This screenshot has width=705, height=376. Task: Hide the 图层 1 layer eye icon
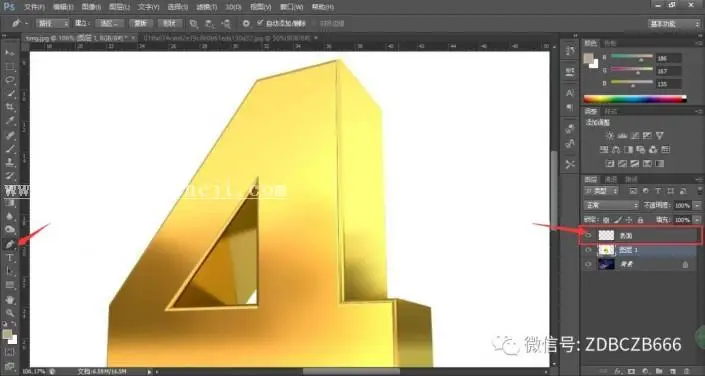[589, 250]
